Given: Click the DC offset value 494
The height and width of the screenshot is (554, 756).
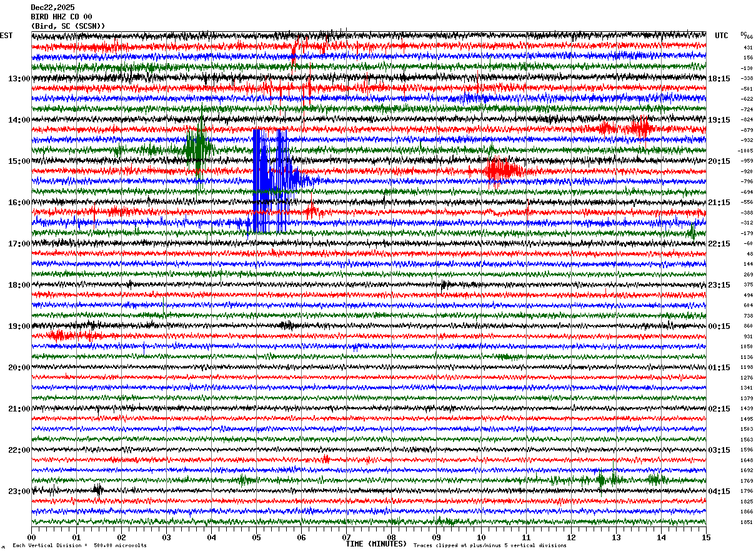Looking at the screenshot, I should pos(748,295).
